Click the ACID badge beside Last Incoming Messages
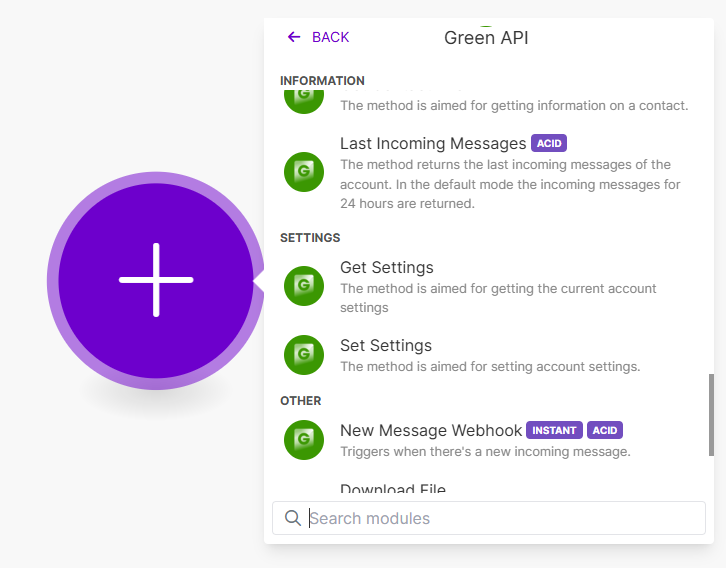The width and height of the screenshot is (726, 568). (x=549, y=144)
